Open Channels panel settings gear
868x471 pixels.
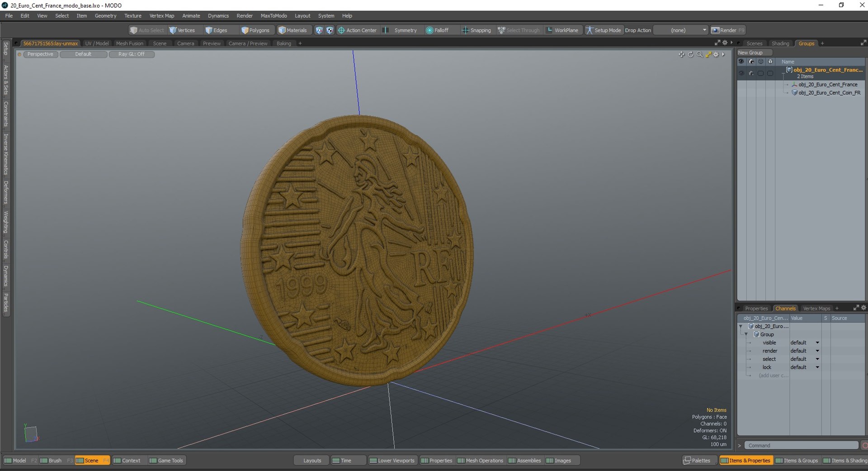[x=863, y=308]
